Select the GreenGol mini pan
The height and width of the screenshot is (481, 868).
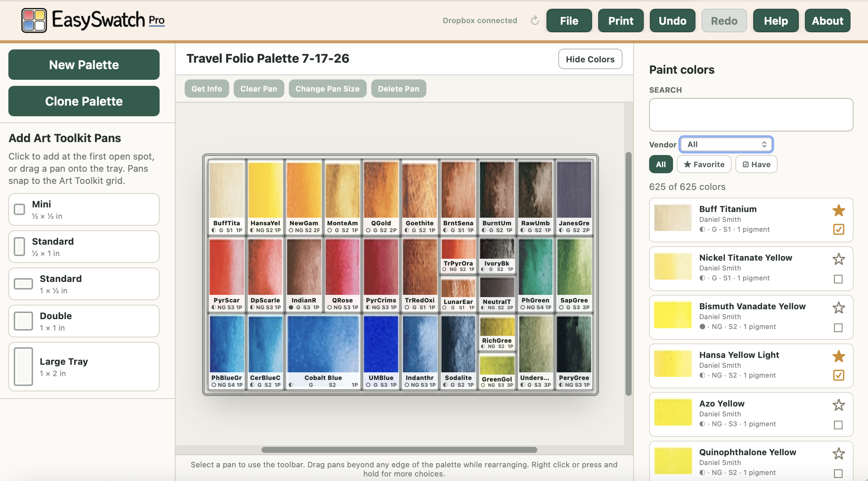[x=497, y=371]
